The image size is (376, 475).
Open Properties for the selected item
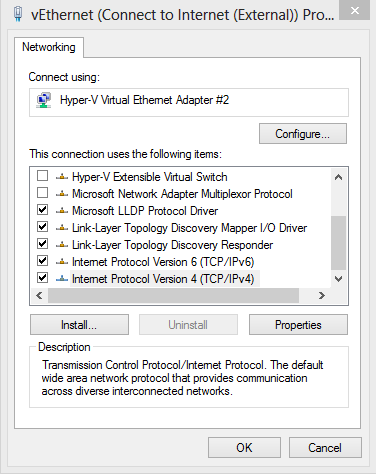pos(298,325)
